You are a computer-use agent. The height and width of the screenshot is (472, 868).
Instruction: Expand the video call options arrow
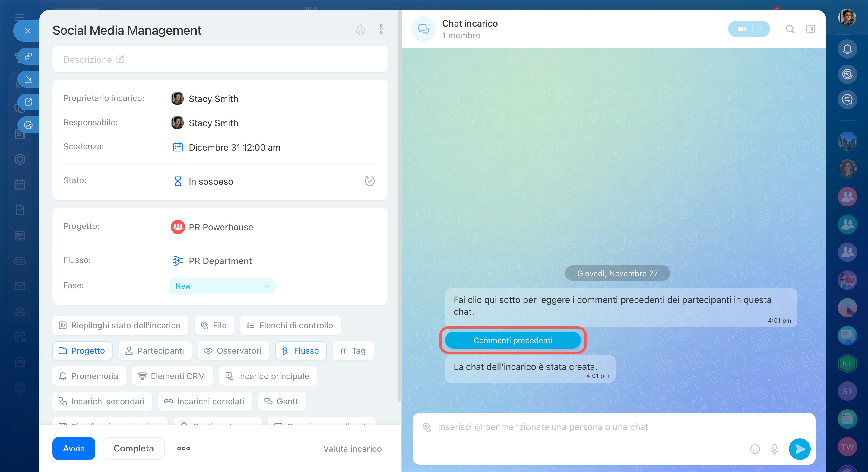click(x=760, y=29)
